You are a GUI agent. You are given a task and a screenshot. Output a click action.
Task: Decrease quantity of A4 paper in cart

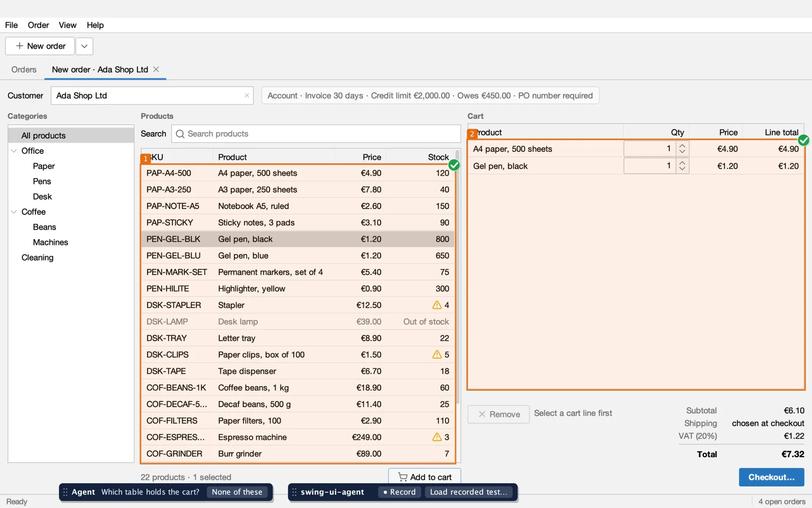[x=683, y=152]
